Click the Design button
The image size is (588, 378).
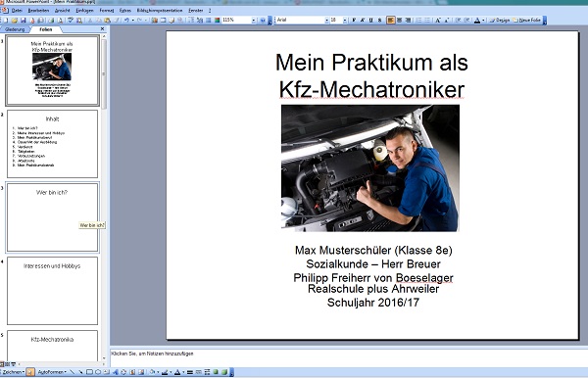point(500,21)
